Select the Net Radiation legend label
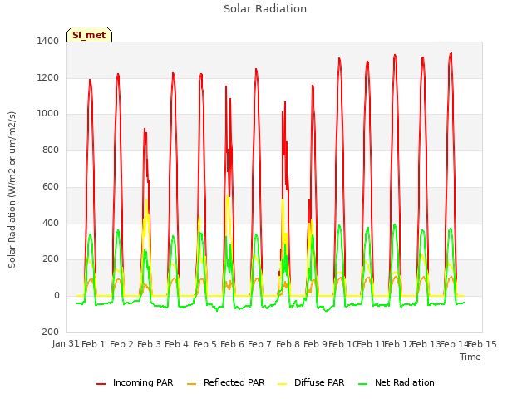The image size is (532, 399). [x=405, y=382]
